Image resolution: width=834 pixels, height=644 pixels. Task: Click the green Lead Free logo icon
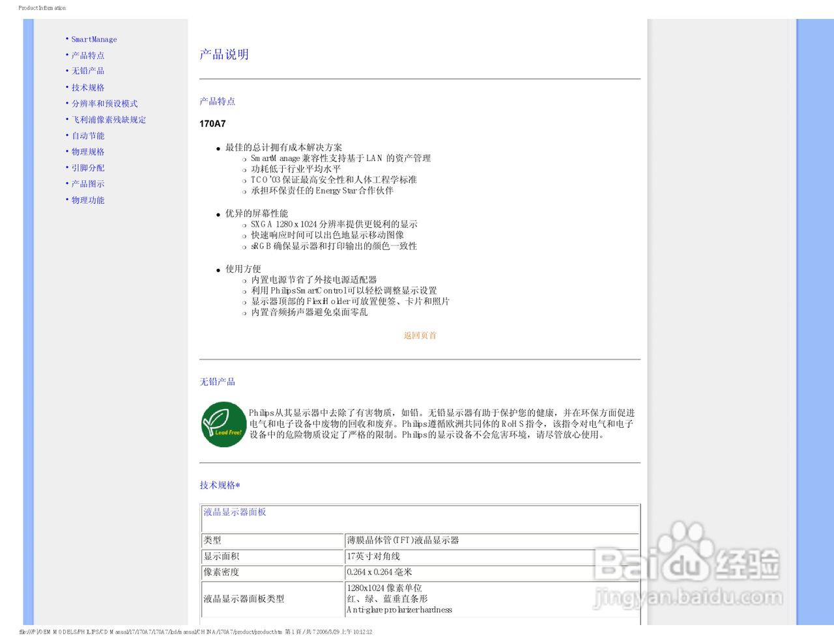click(223, 425)
